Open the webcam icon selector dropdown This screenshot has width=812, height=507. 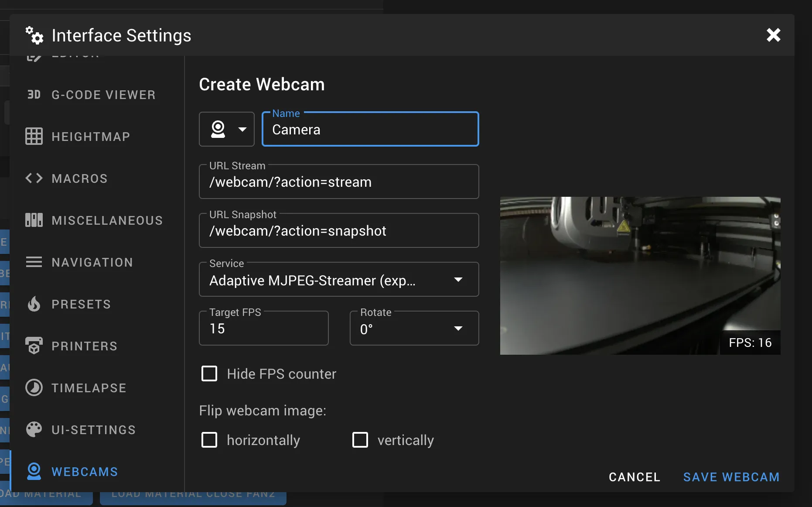coord(227,129)
